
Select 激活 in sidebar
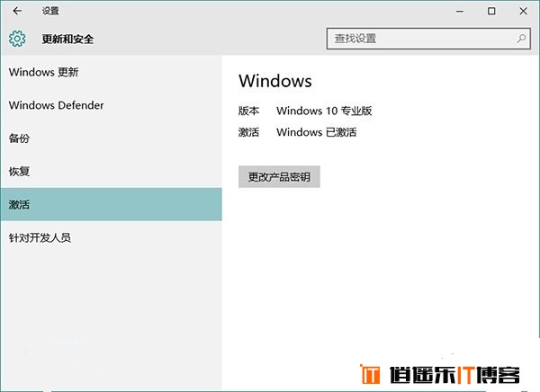point(111,204)
